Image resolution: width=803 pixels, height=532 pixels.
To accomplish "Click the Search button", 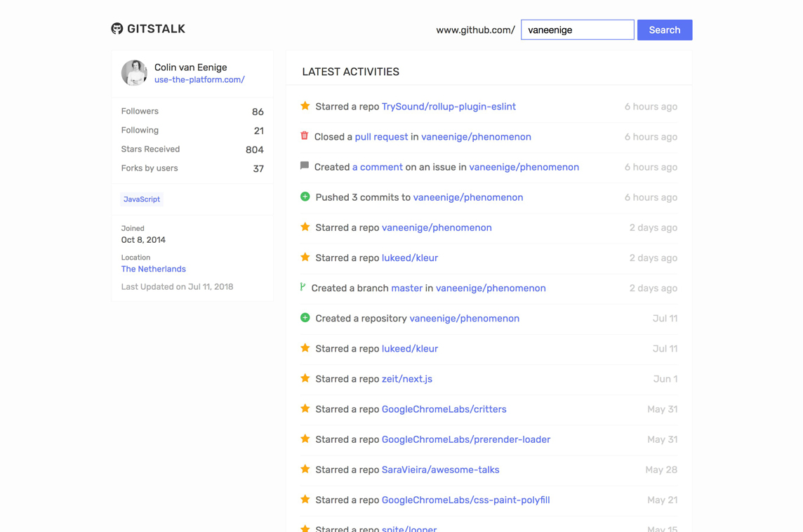I will tap(665, 29).
